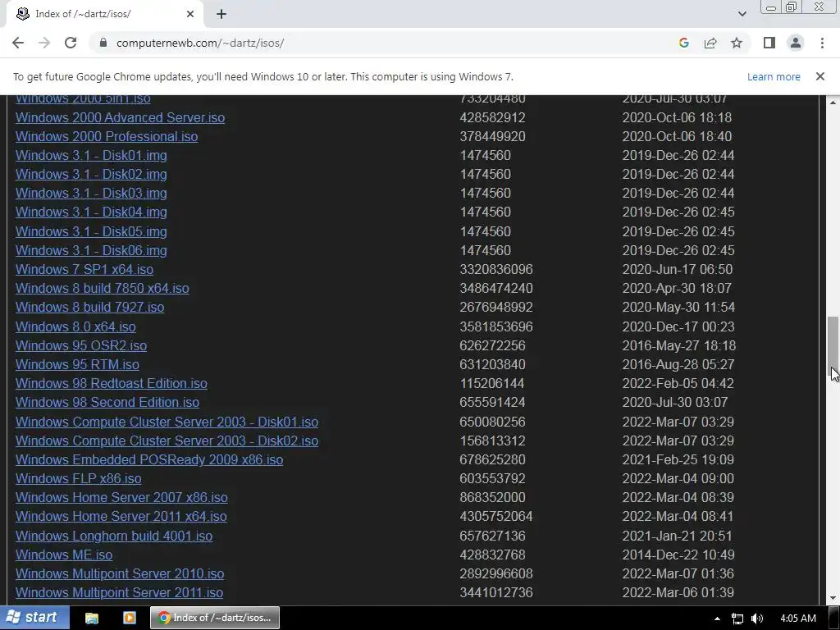
Task: Download Windows 3.1 - Disk01.img
Action: [91, 155]
